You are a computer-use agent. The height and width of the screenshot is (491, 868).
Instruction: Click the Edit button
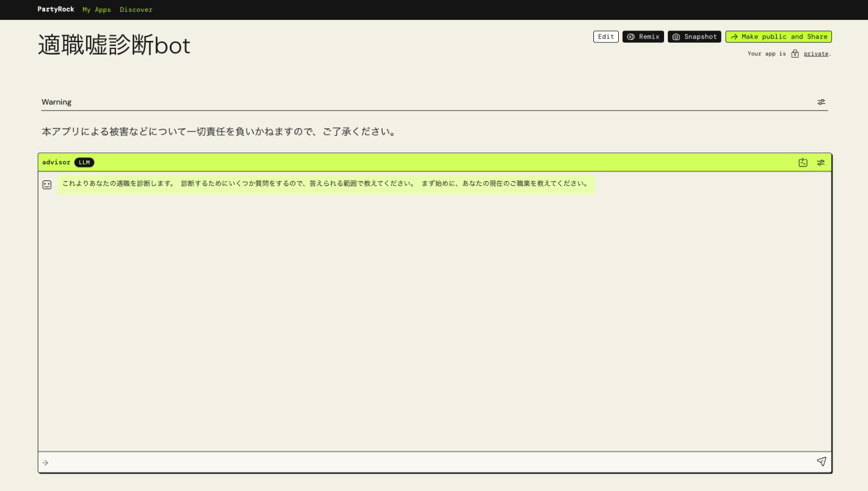point(606,37)
